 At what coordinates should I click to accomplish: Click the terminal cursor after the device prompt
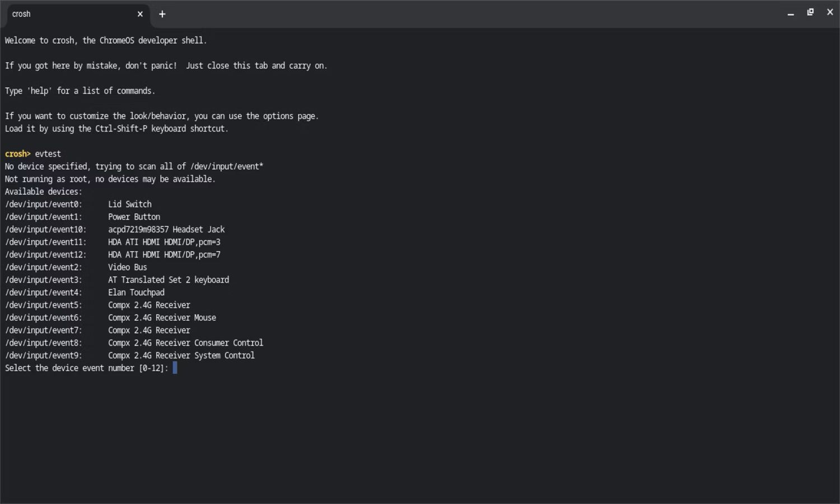tap(175, 368)
